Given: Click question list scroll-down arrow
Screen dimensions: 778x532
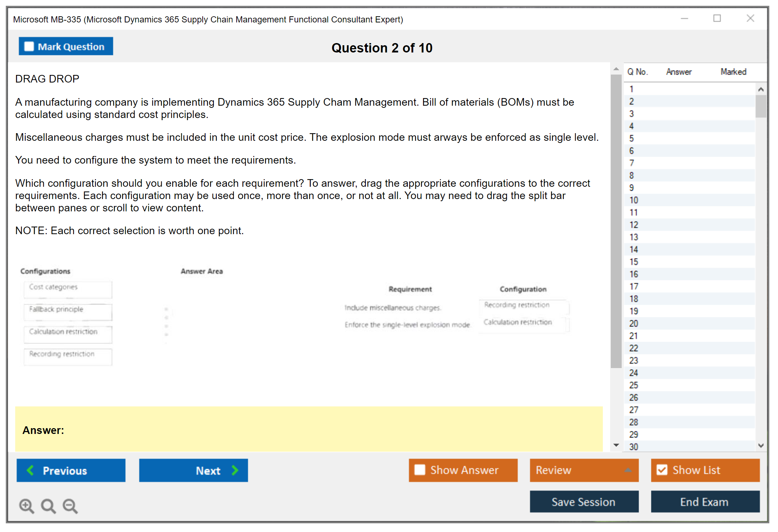Looking at the screenshot, I should coord(761,446).
